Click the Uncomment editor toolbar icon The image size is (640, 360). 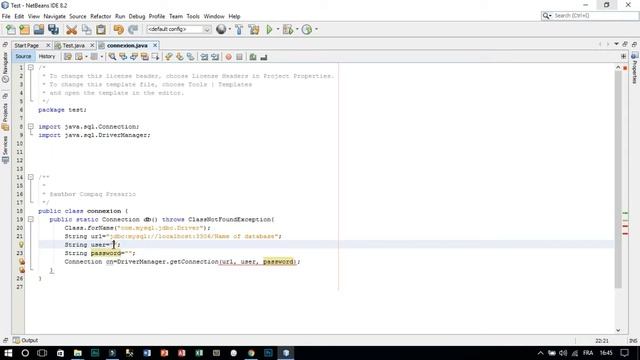[x=264, y=57]
